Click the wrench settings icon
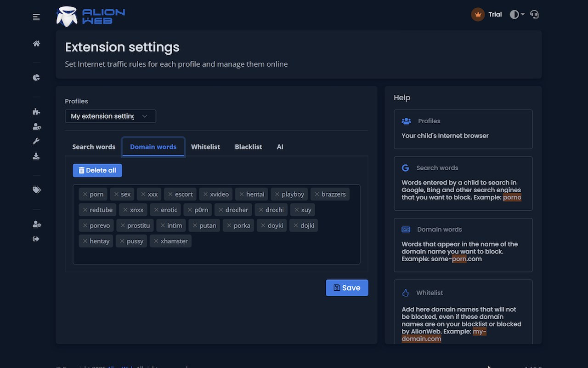 pyautogui.click(x=36, y=141)
